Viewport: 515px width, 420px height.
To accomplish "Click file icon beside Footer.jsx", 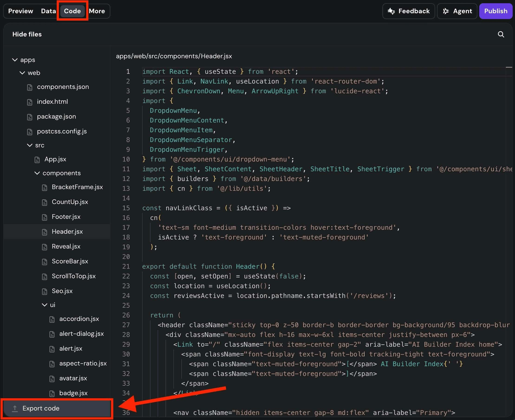I will (x=45, y=217).
